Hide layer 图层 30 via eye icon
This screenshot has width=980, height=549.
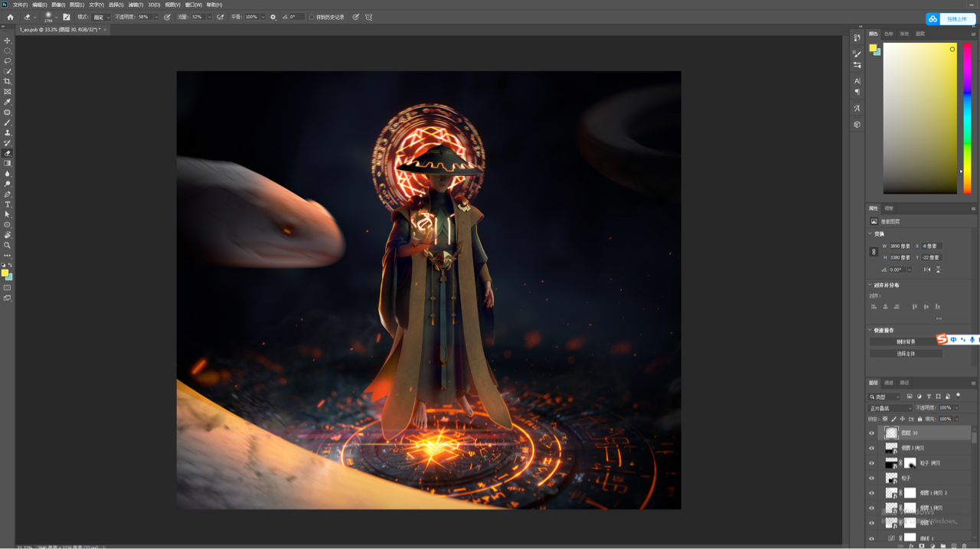(871, 433)
